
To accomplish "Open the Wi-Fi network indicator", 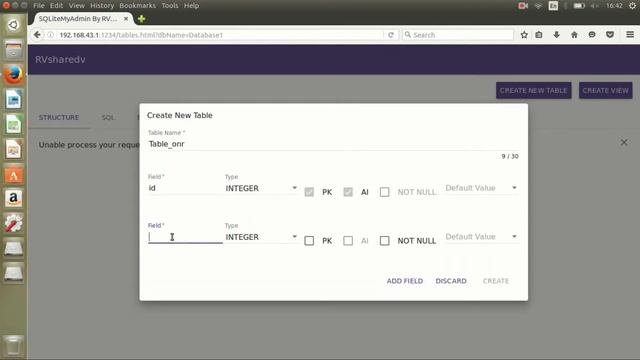I will tap(538, 6).
